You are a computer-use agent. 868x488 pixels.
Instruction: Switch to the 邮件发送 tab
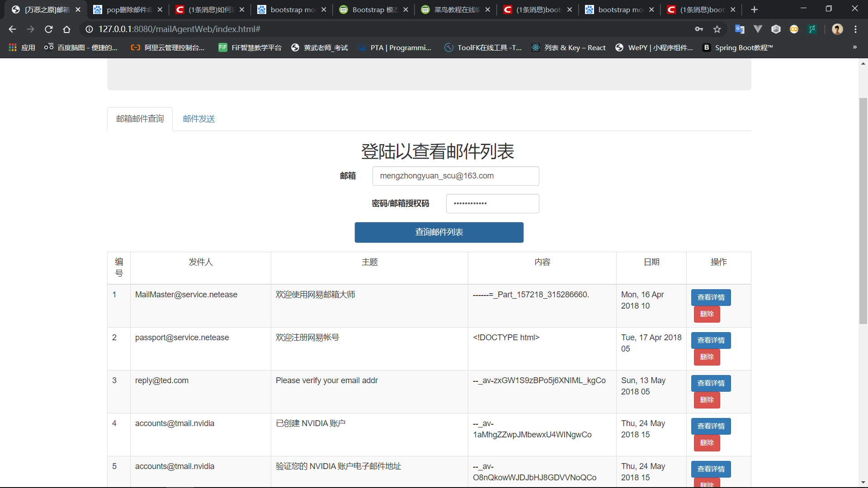[199, 119]
